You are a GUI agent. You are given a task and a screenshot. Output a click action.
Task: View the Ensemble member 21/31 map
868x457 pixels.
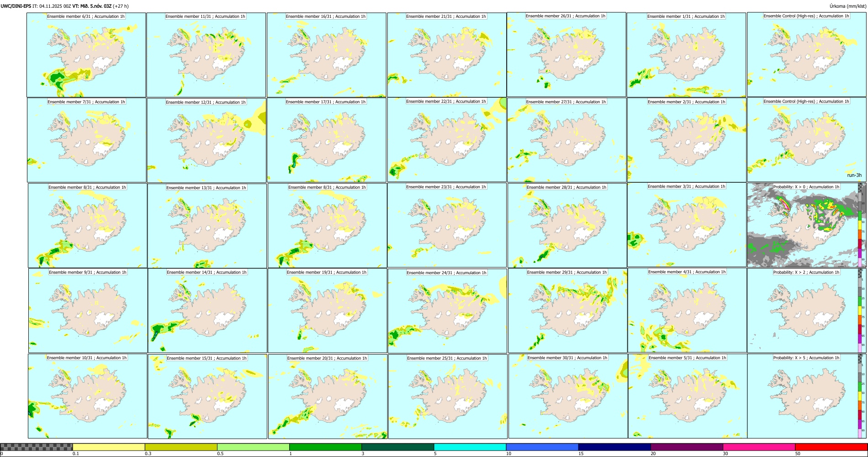[447, 55]
